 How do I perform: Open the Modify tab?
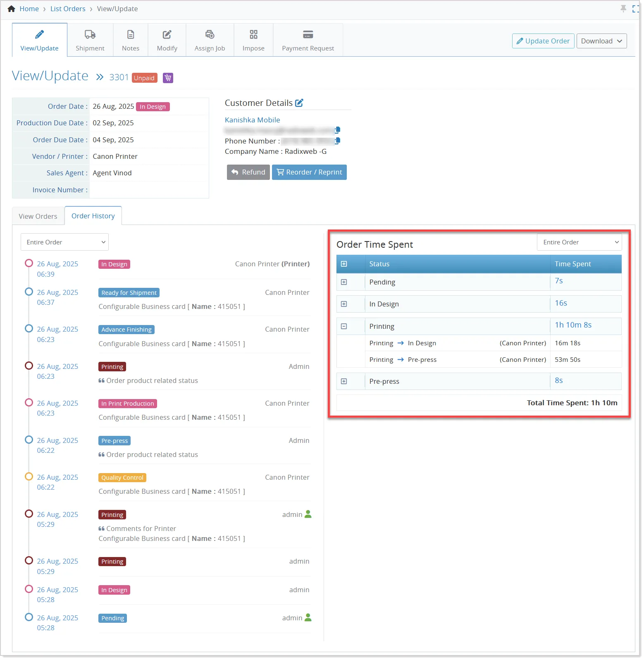(x=167, y=40)
